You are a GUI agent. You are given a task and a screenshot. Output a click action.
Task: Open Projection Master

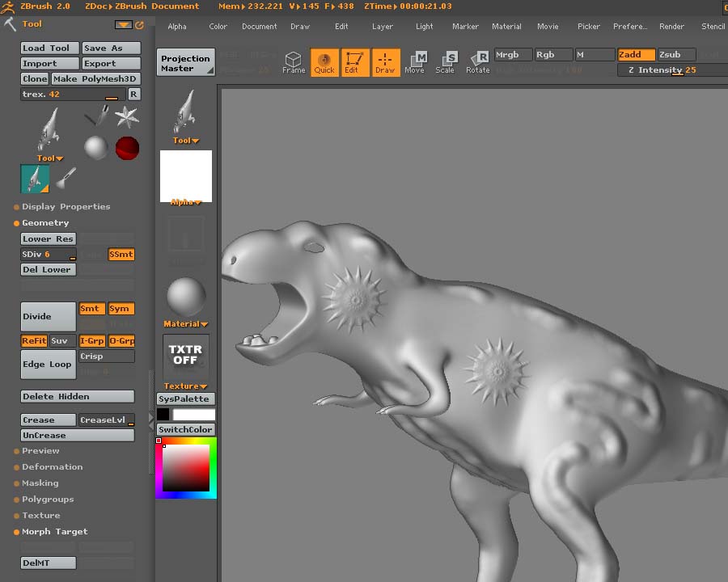click(185, 61)
